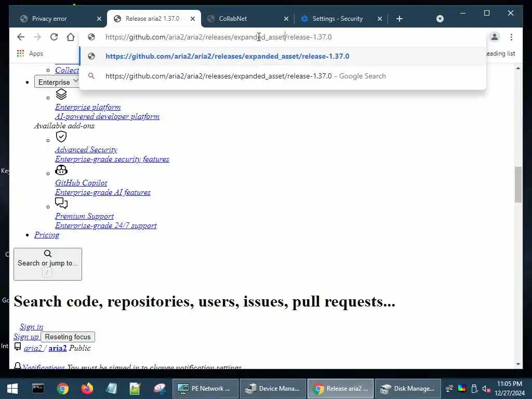
Task: Open Enterprise-grade AI features link
Action: click(x=103, y=192)
